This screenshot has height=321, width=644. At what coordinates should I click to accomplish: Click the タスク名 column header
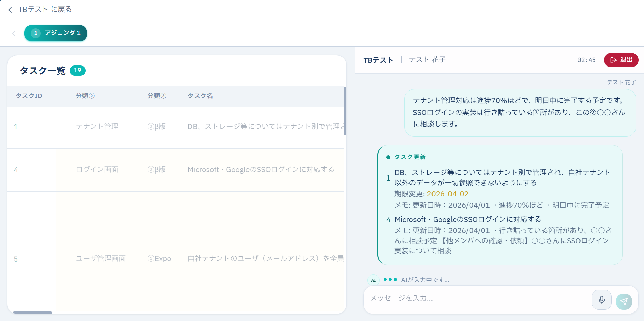pyautogui.click(x=200, y=96)
